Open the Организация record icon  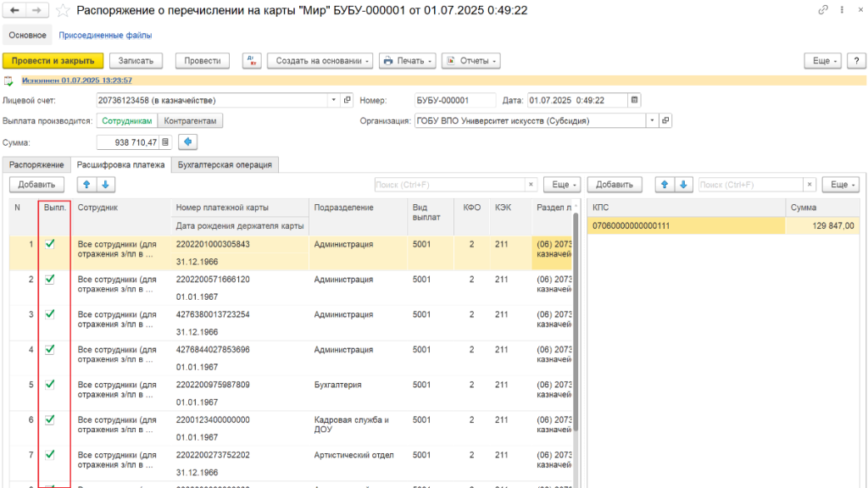665,120
